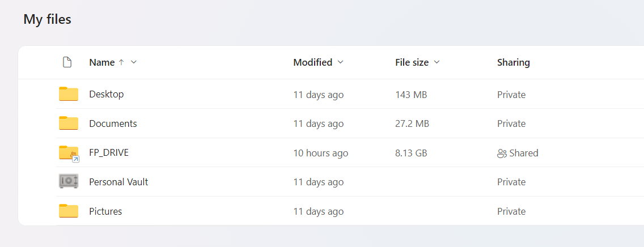Click the file type column header icon
The image size is (644, 247).
coord(67,62)
